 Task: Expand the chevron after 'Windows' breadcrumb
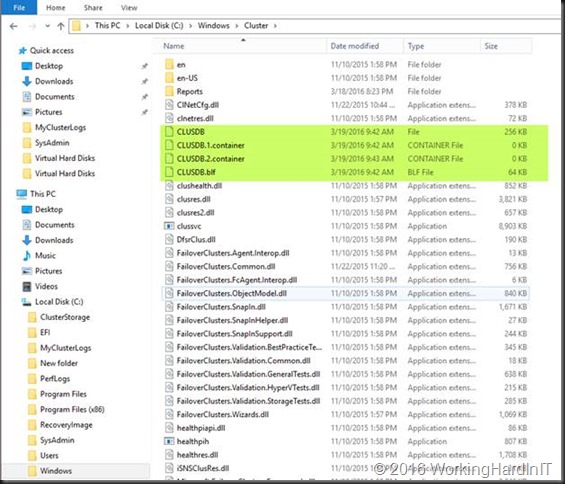[x=237, y=26]
